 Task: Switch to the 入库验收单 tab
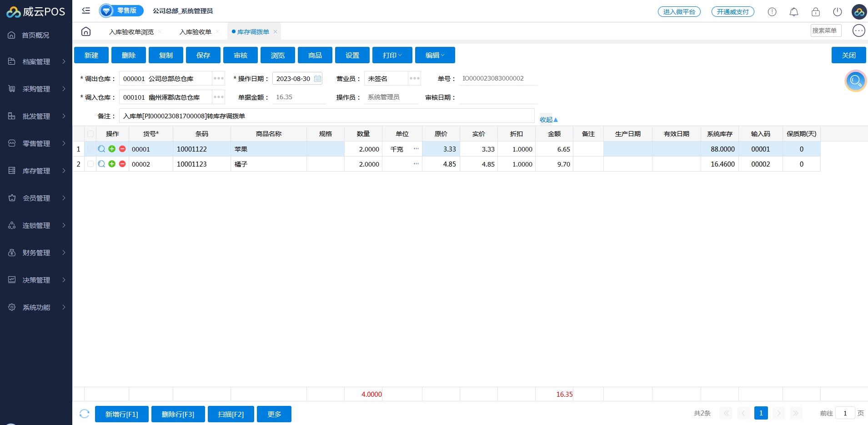pyautogui.click(x=196, y=32)
